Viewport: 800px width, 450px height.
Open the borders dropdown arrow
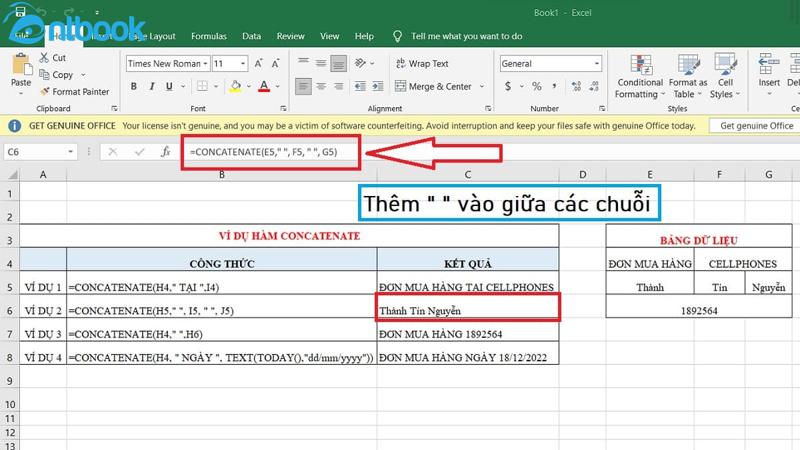tap(216, 86)
